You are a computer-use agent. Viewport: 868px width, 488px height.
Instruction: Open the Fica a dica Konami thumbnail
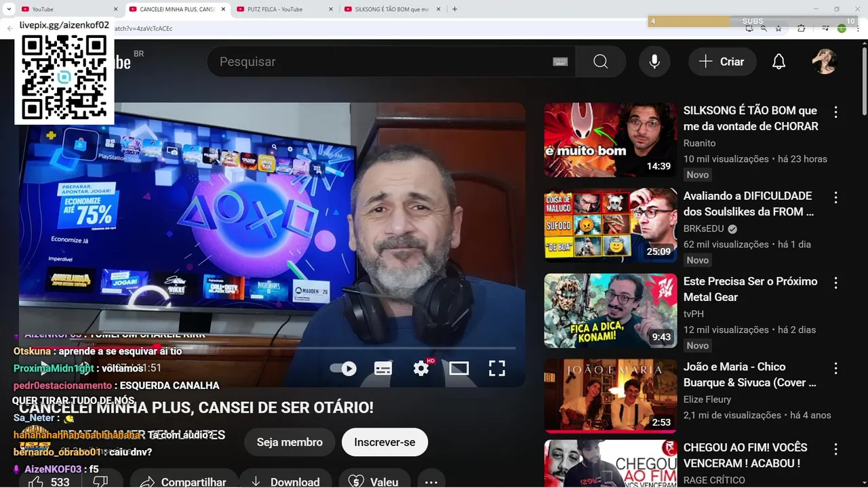610,310
